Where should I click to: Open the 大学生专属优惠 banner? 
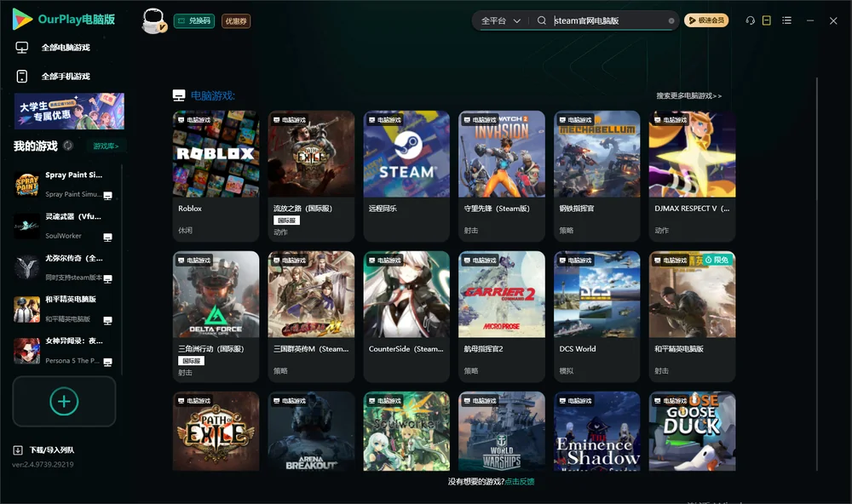69,111
